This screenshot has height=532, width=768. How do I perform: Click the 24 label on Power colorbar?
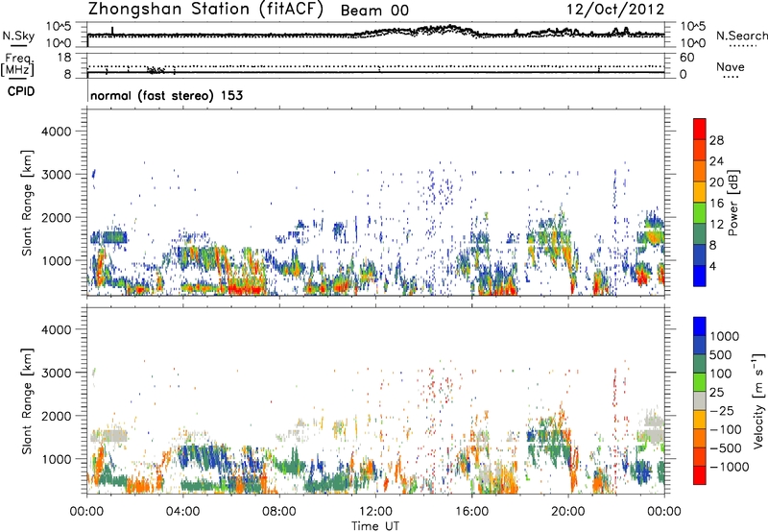(716, 161)
